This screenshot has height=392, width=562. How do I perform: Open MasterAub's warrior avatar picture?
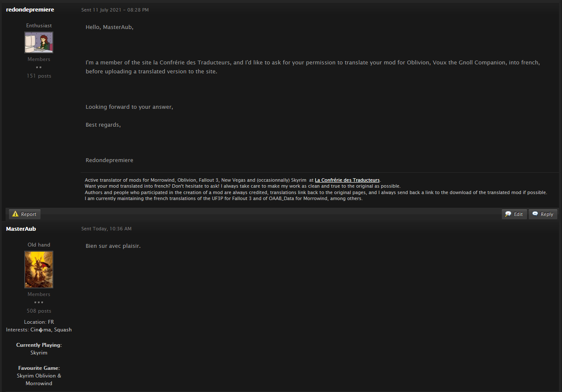[39, 270]
